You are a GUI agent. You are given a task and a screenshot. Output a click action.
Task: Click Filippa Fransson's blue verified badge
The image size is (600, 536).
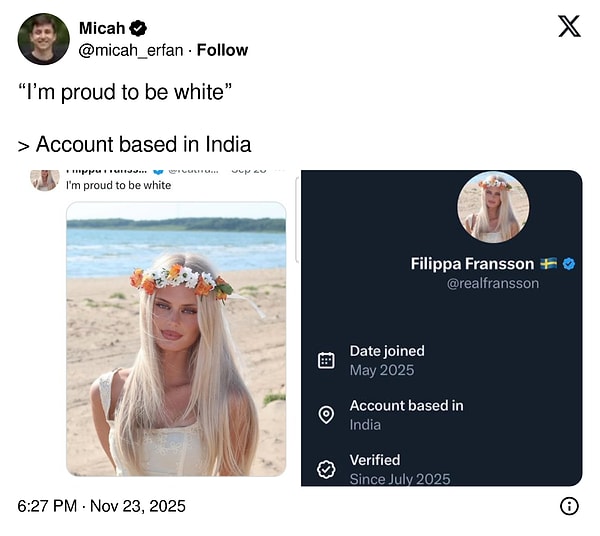click(569, 263)
